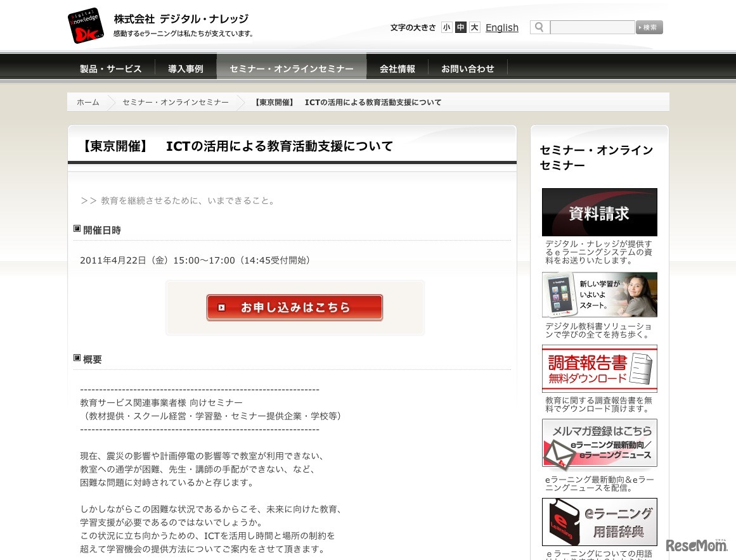Set text size to 小 (small)
This screenshot has height=560, width=736.
click(447, 27)
